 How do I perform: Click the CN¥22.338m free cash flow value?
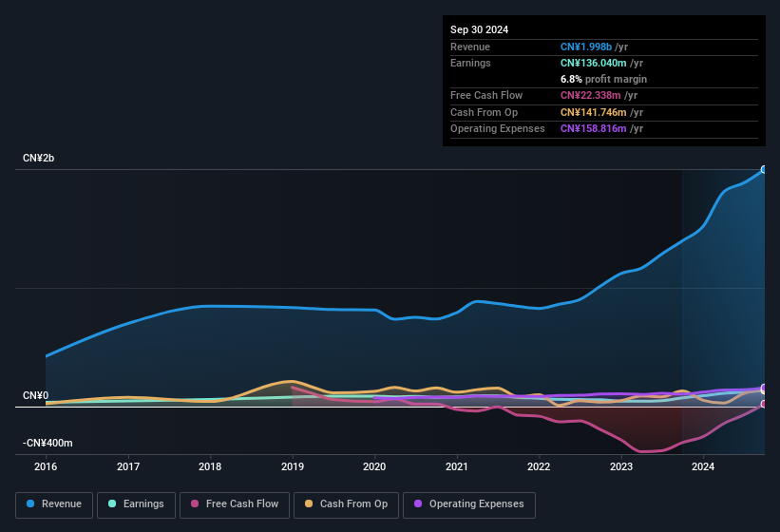[x=591, y=95]
